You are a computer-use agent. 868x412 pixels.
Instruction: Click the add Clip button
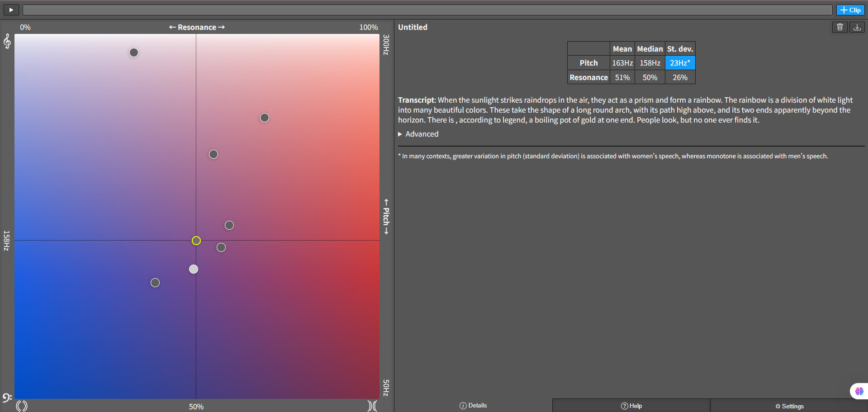pyautogui.click(x=850, y=10)
